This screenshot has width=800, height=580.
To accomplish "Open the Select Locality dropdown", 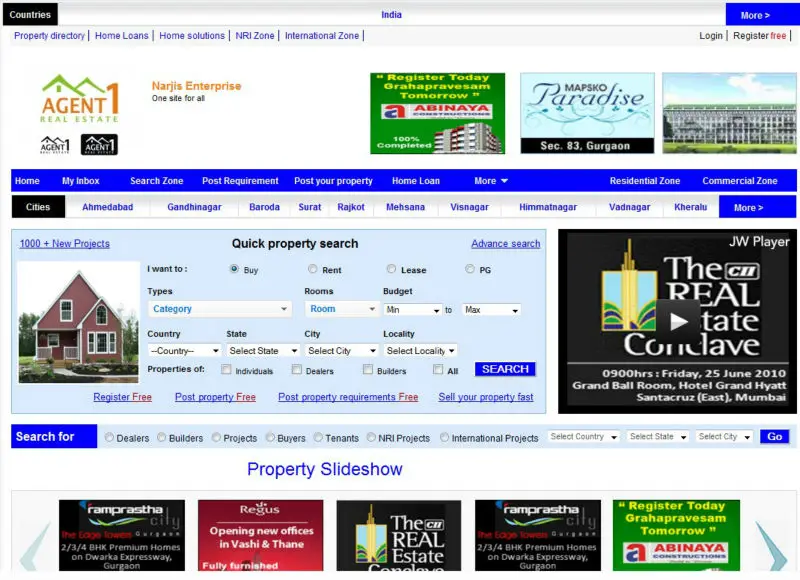I will [420, 351].
